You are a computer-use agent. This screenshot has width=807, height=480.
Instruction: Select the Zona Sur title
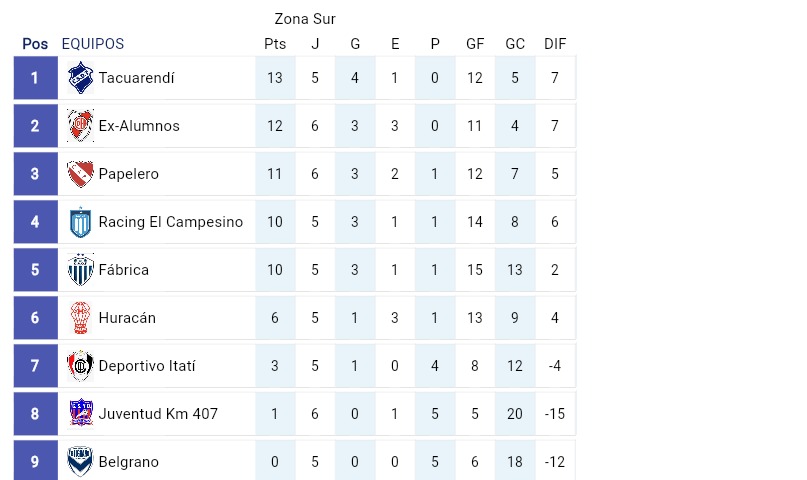(305, 19)
